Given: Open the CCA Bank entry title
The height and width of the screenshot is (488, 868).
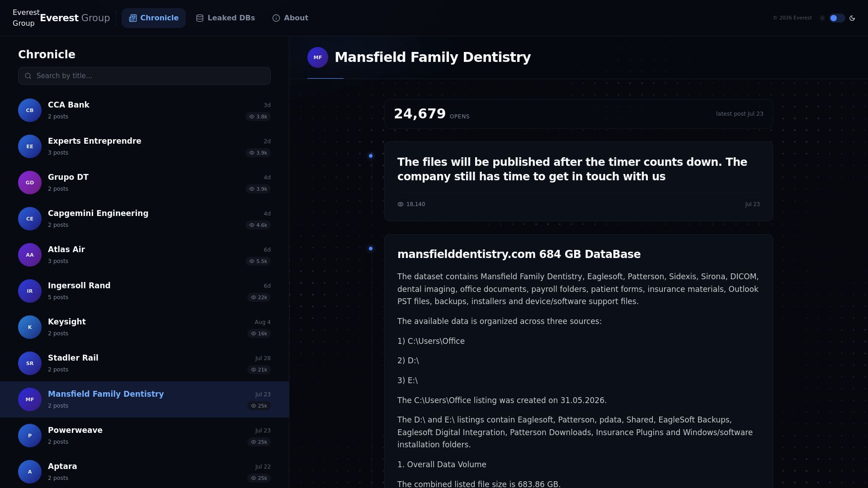Looking at the screenshot, I should click(69, 105).
